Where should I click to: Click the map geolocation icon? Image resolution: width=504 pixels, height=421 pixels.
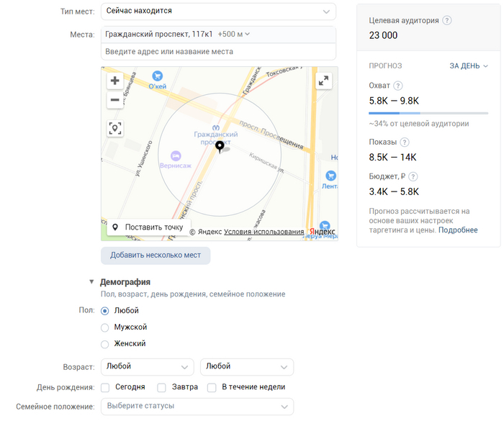pyautogui.click(x=114, y=129)
